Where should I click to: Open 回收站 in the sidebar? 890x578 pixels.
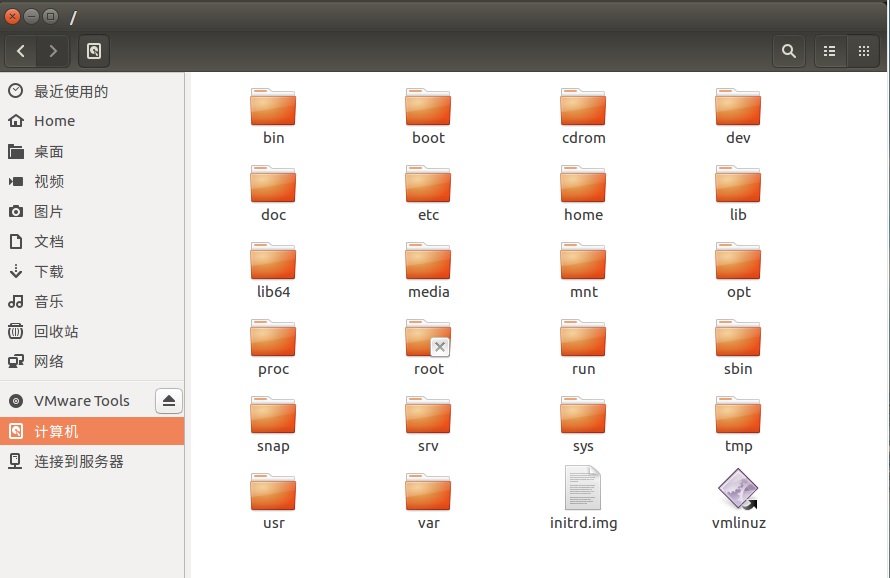point(92,332)
